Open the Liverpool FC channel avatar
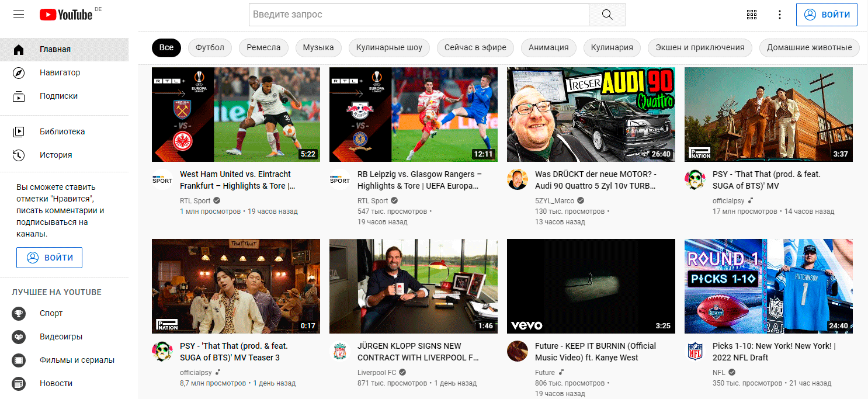Image resolution: width=868 pixels, height=399 pixels. coord(340,351)
